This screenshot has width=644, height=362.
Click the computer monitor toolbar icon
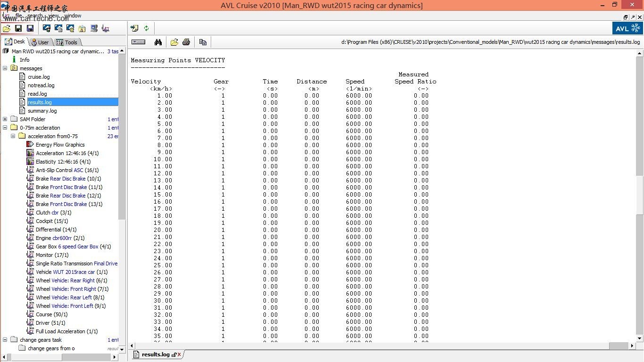tap(94, 29)
